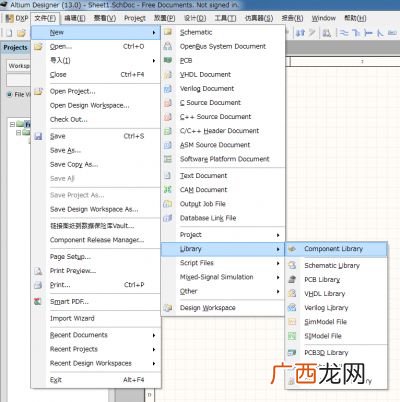Select Component Release Manager... entry
400x402 pixels.
96,240
